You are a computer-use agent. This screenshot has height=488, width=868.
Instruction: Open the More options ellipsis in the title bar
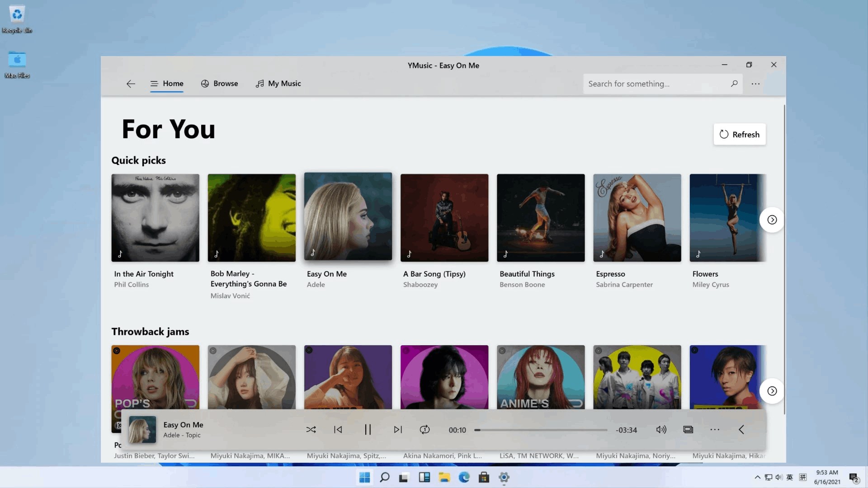click(x=755, y=84)
